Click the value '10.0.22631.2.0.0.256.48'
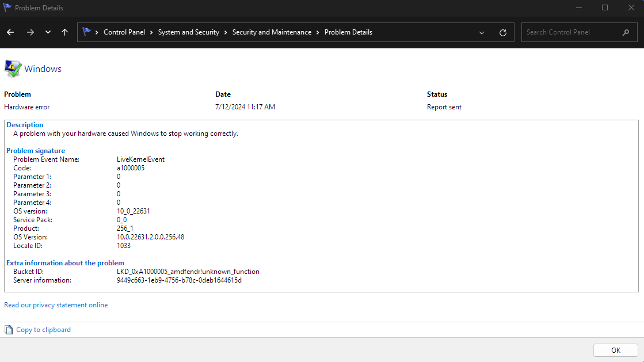Viewport: 644px width, 362px height. pos(150,237)
